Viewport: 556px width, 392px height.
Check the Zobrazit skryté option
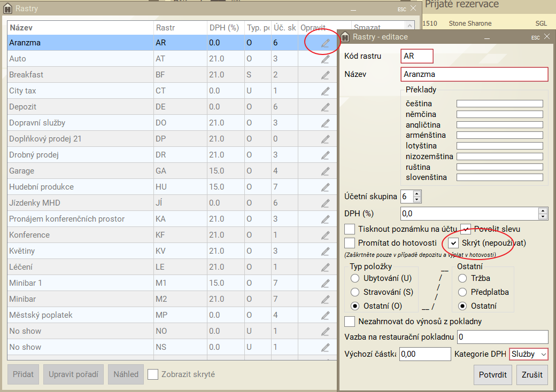pyautogui.click(x=153, y=374)
